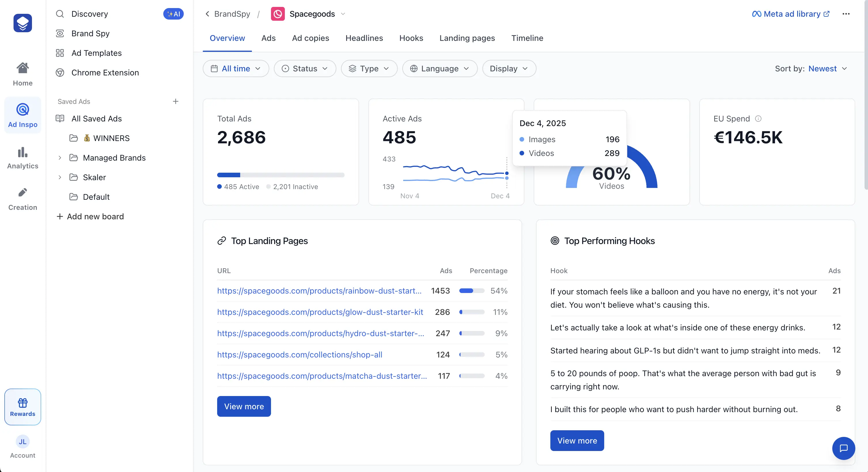Open the All time date dropdown
The height and width of the screenshot is (472, 868).
tap(236, 68)
